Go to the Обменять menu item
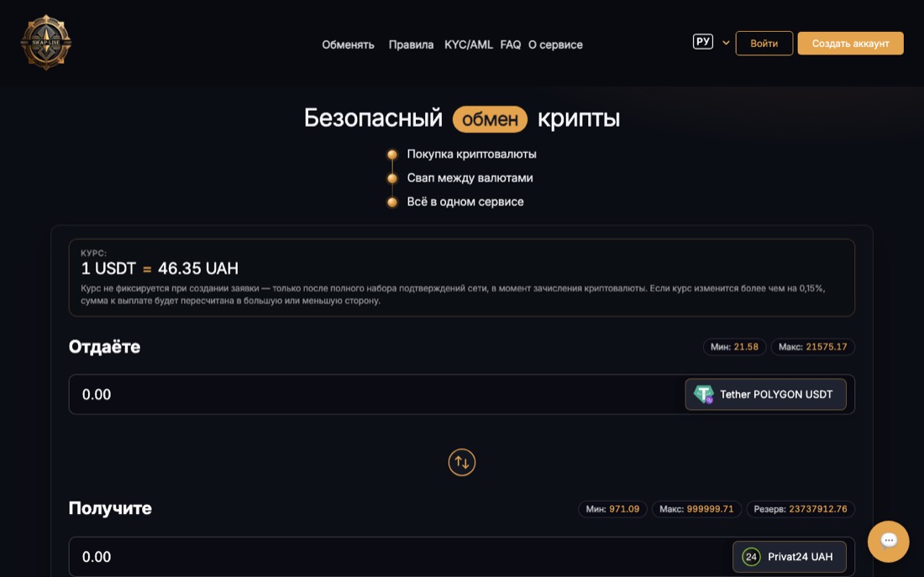 pos(348,45)
